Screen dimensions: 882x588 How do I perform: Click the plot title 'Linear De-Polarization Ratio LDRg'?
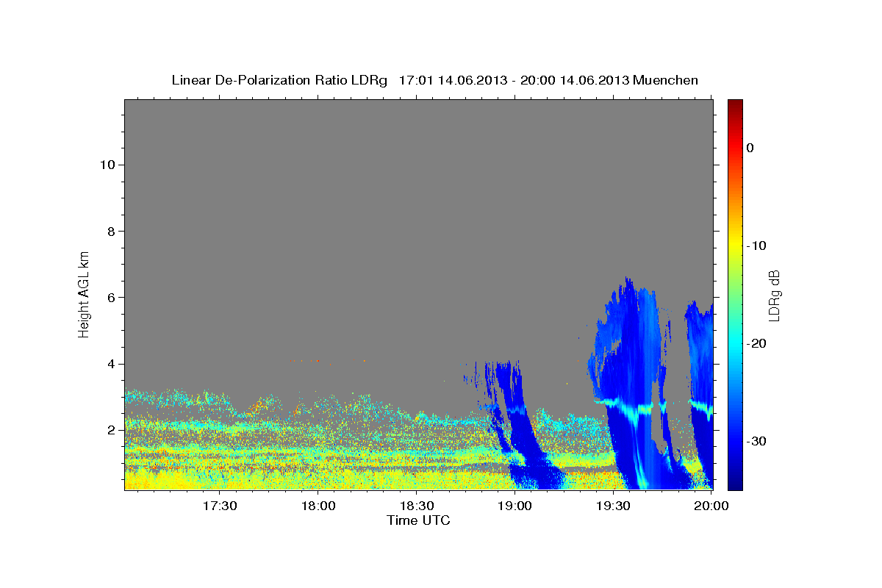279,80
